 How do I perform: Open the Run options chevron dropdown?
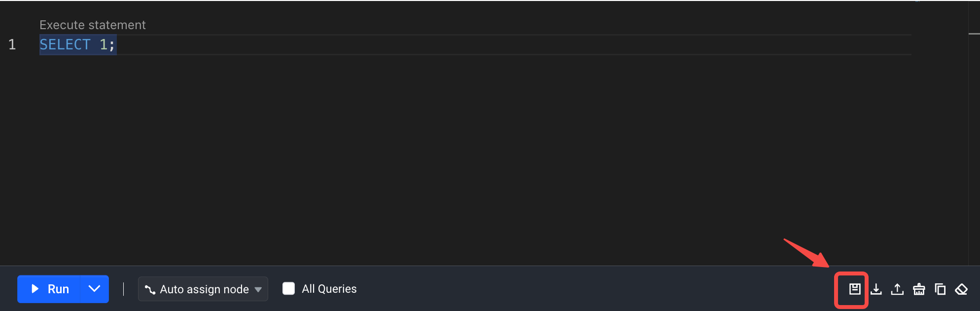(x=94, y=289)
